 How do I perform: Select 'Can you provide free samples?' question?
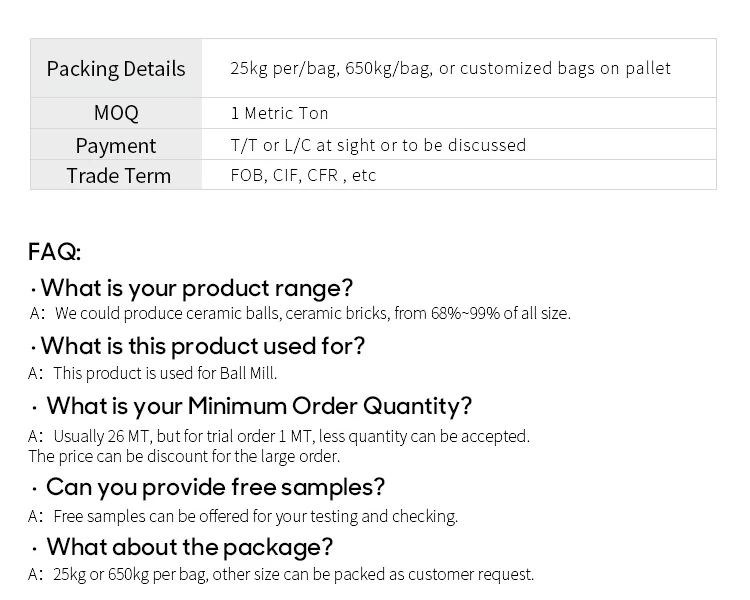215,487
